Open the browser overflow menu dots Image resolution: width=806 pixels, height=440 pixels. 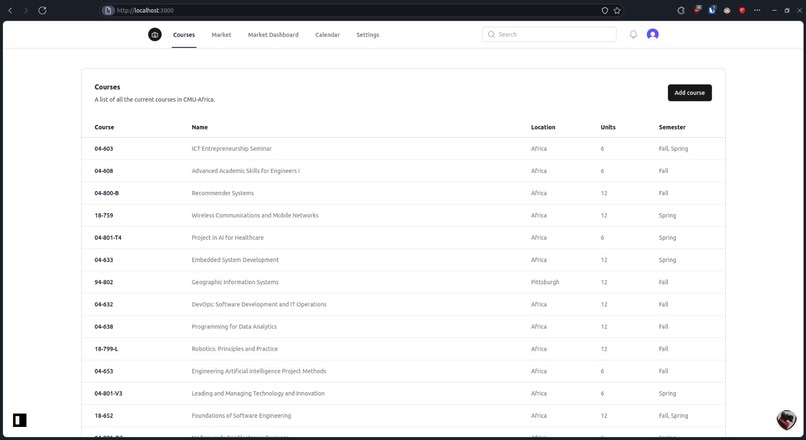(x=757, y=10)
